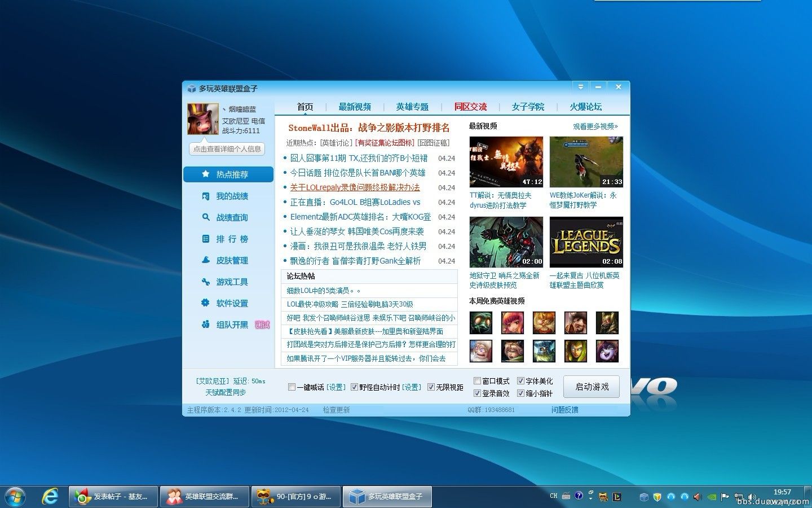This screenshot has width=812, height=508.
Task: Open the 排行榜 ranking list icon
Action: point(206,239)
